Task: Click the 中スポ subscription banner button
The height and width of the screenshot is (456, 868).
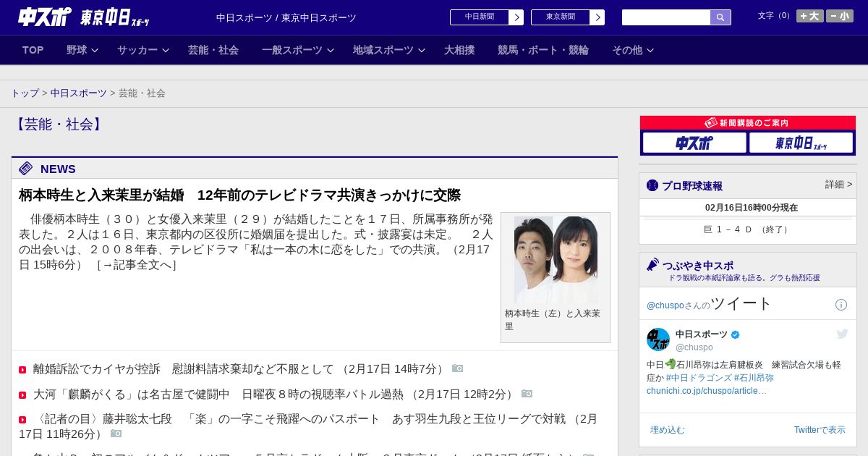Action: click(694, 143)
